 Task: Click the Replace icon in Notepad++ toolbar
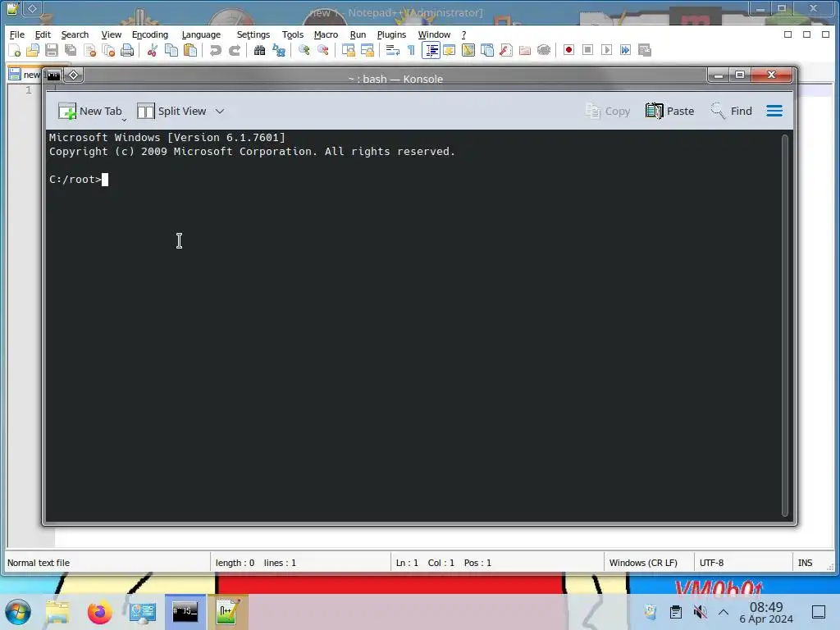tap(279, 50)
